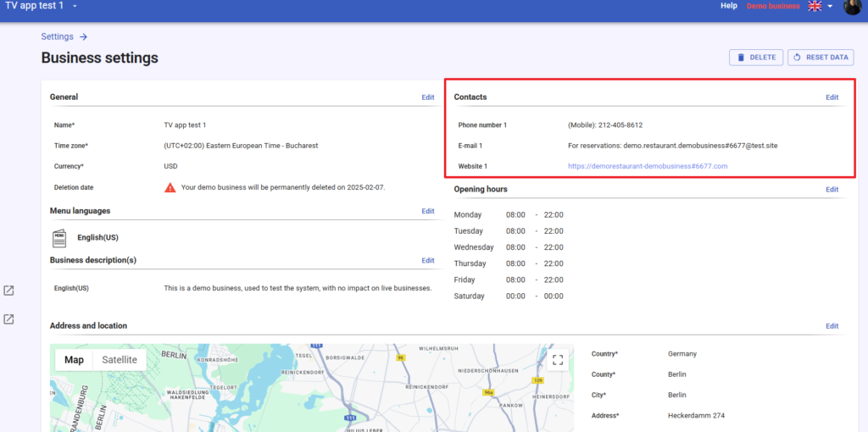Click the lower external-link icon in left sidebar
The image size is (868, 432).
coord(8,319)
